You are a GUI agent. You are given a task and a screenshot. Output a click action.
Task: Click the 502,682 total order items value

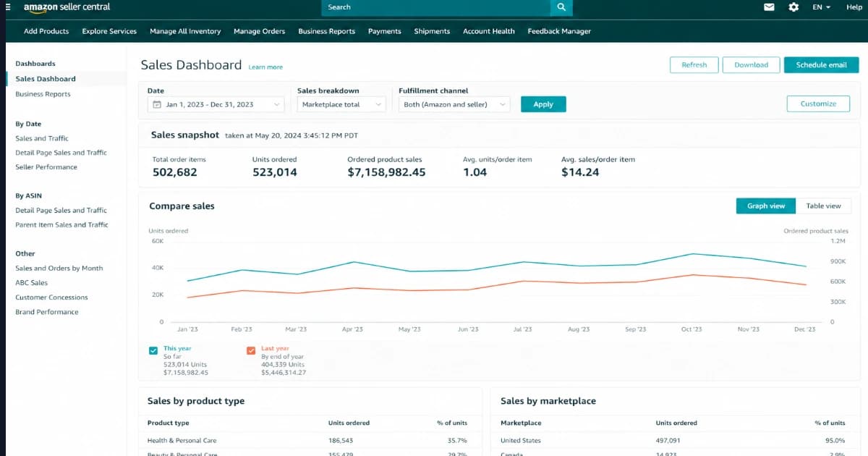coord(174,172)
